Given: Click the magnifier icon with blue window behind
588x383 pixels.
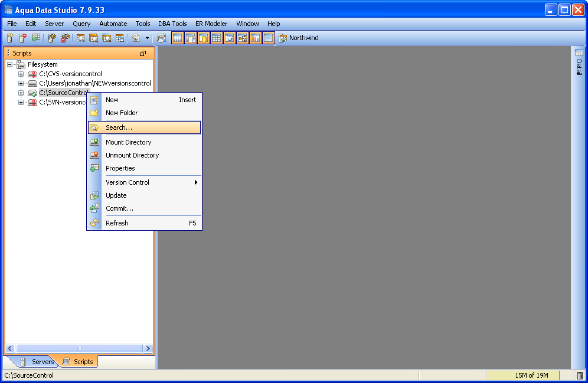Looking at the screenshot, I should (x=106, y=38).
